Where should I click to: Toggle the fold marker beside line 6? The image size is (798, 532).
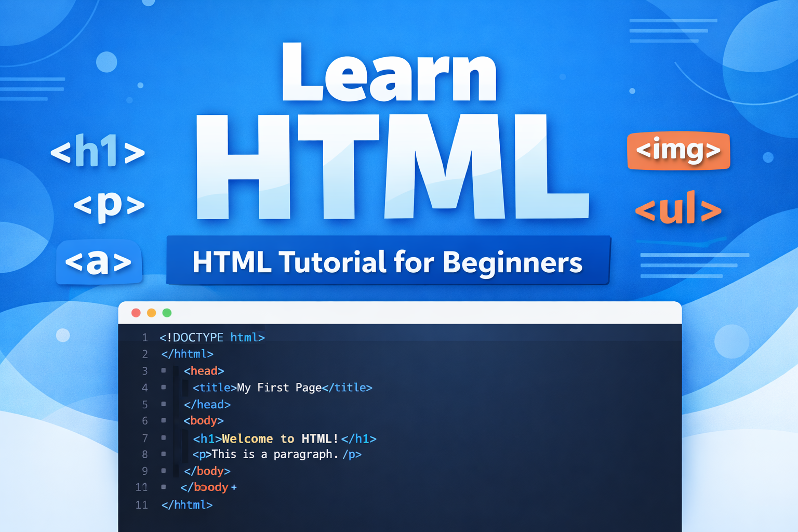click(x=163, y=421)
